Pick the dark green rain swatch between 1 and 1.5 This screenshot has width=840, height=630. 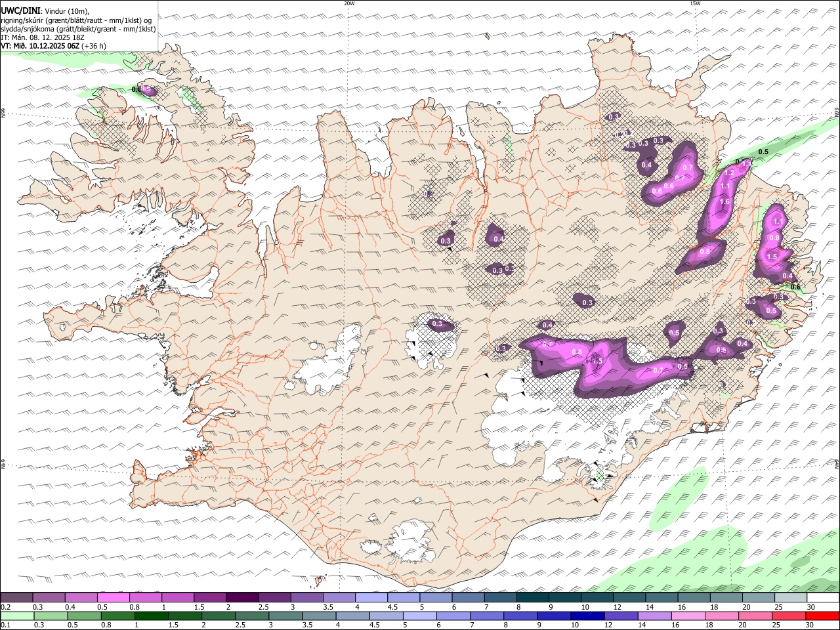151,616
